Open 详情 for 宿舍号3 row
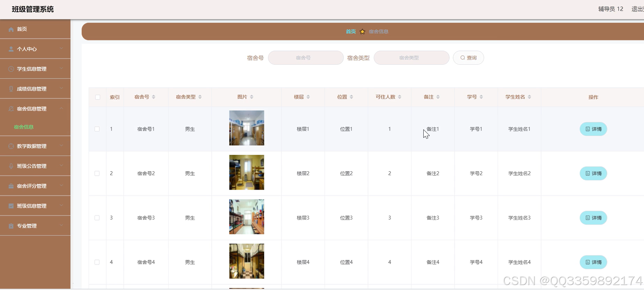The image size is (644, 292). 593,218
